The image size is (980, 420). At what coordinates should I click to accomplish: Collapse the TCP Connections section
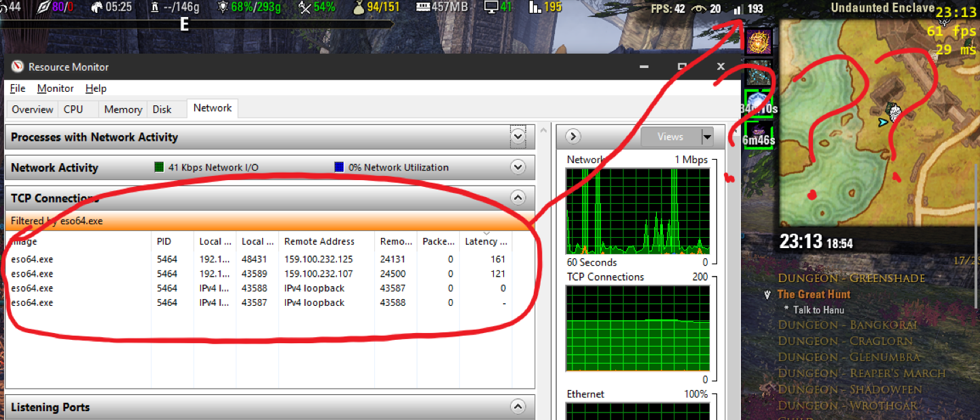pyautogui.click(x=518, y=198)
